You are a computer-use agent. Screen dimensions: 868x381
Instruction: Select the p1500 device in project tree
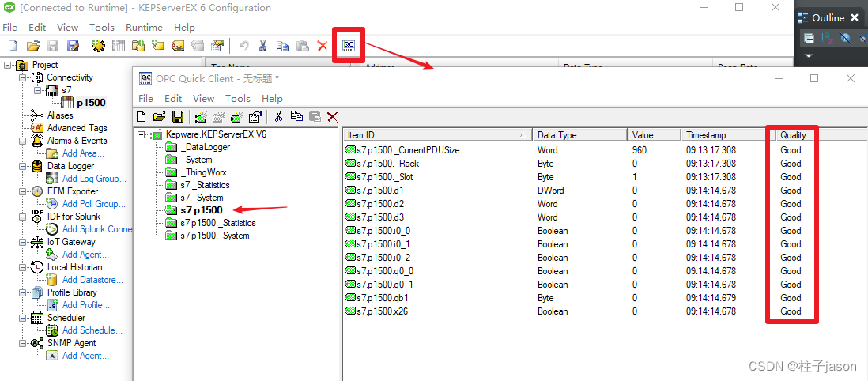click(91, 103)
